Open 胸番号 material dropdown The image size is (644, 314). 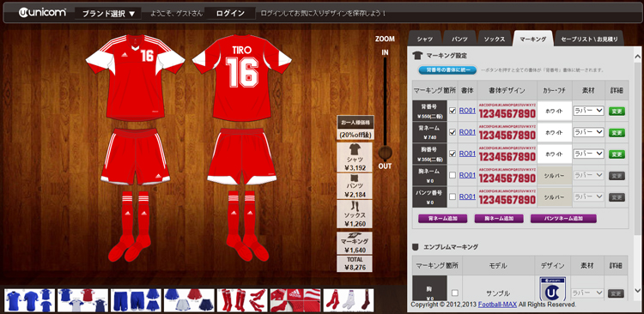point(588,154)
